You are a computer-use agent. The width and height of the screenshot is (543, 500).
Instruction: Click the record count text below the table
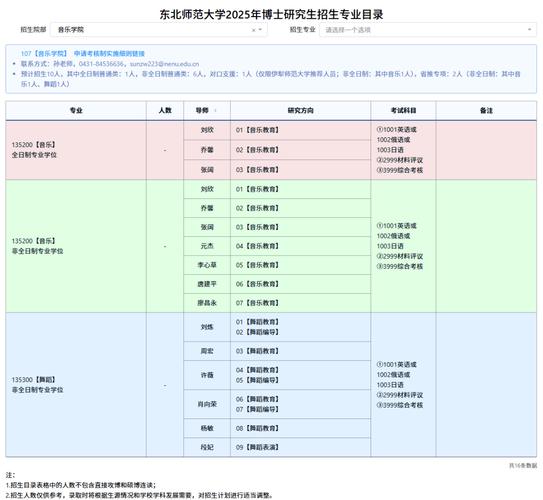coord(523,466)
